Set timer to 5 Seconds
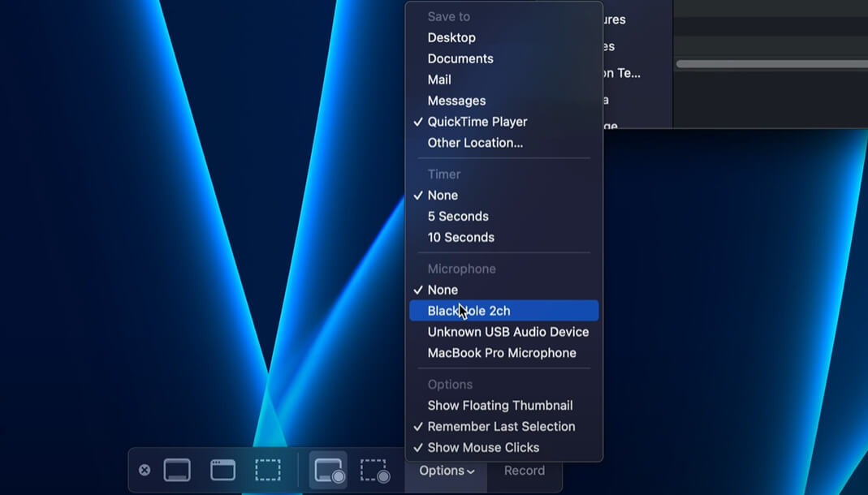The height and width of the screenshot is (495, 868). coord(458,217)
